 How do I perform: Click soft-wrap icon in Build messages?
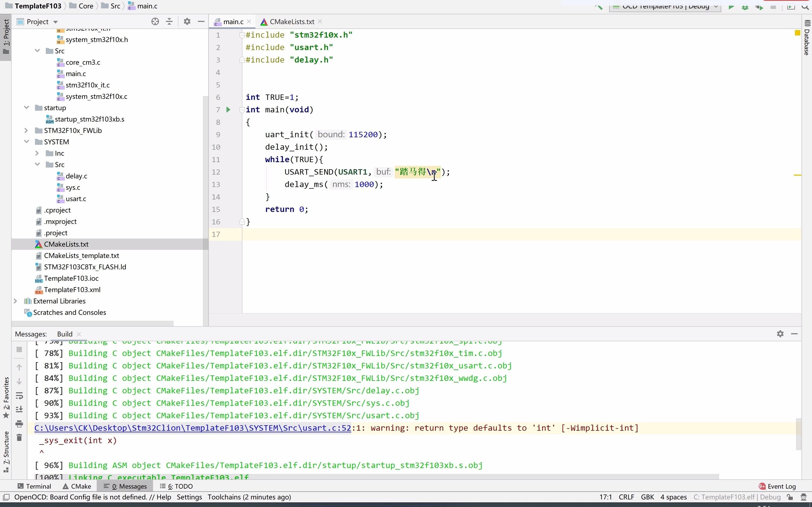[x=19, y=396]
